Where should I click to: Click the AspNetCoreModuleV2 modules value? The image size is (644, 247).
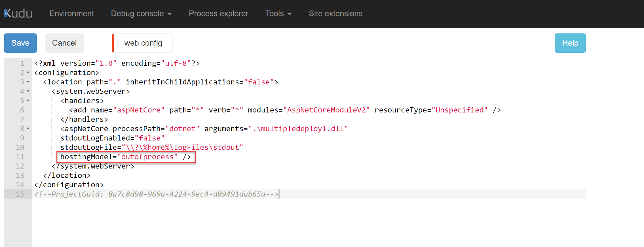point(326,110)
